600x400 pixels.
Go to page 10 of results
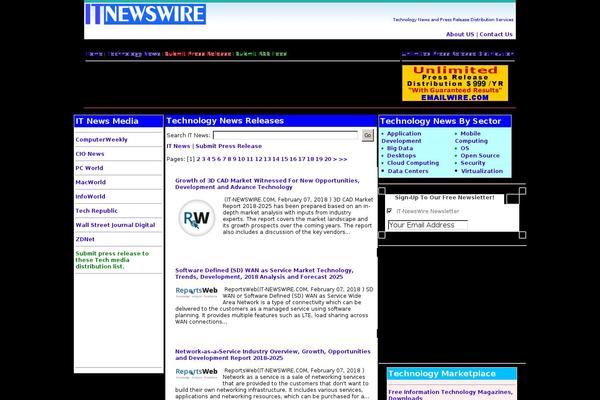(241, 159)
